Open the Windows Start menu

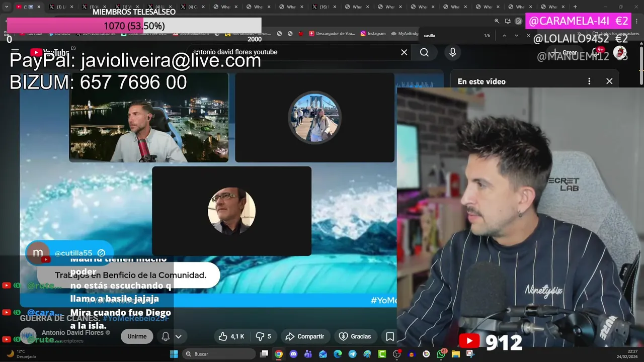174,354
